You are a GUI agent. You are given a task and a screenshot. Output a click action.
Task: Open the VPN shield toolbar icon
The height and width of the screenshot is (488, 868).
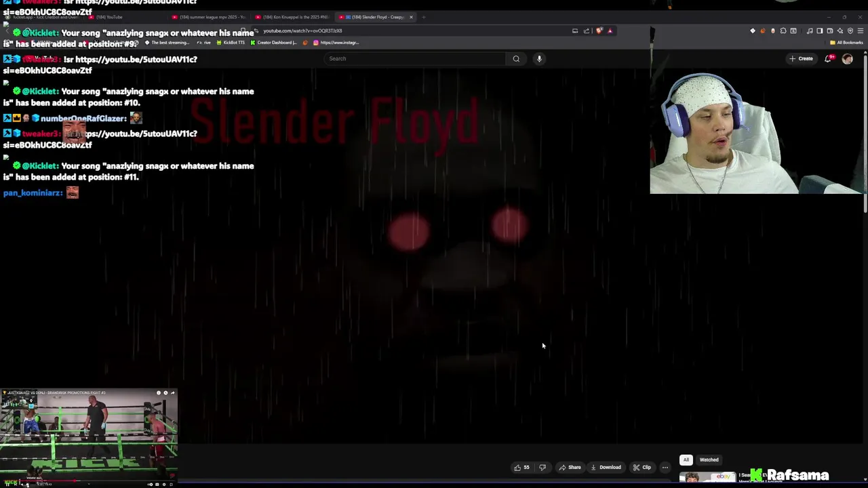tap(850, 30)
